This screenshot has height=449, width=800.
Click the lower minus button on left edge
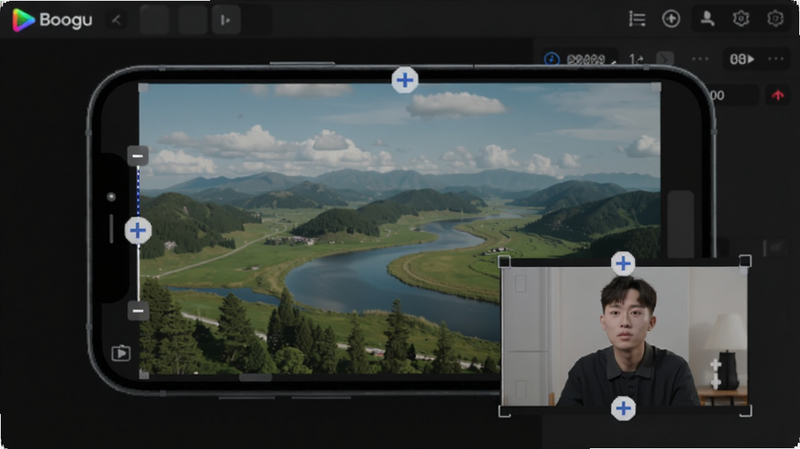coord(138,310)
